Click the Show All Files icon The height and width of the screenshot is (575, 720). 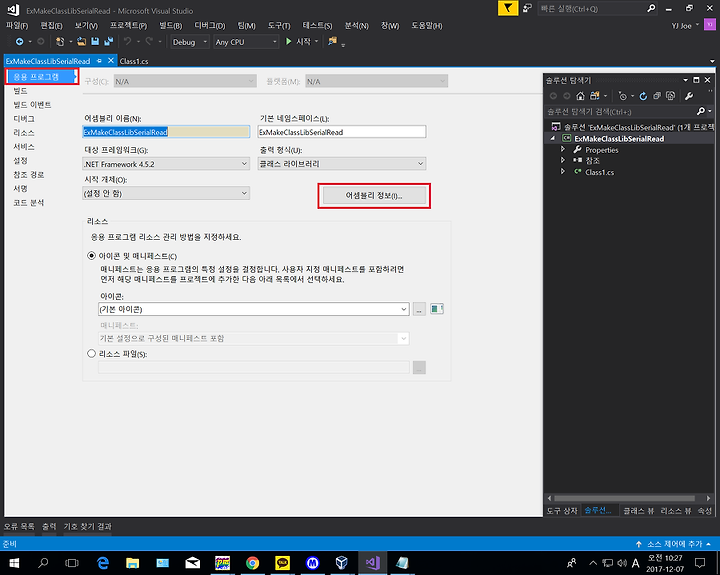[x=671, y=96]
